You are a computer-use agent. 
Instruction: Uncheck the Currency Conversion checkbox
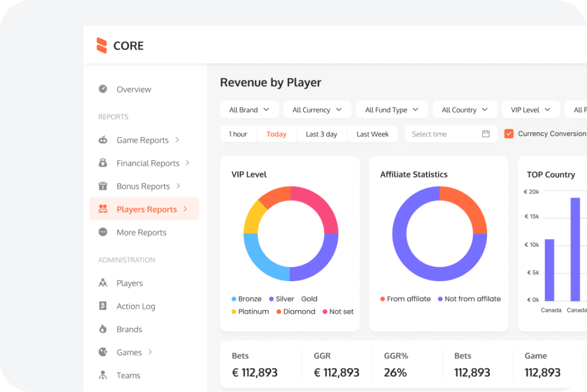point(509,133)
